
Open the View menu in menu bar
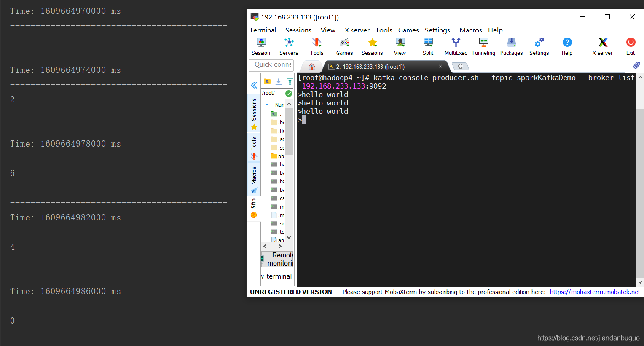click(x=328, y=30)
